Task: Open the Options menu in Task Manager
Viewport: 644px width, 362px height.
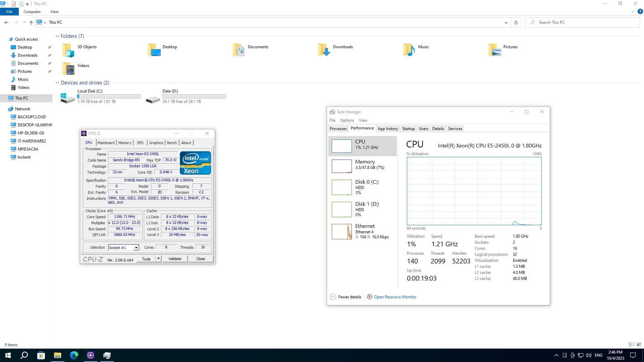Action: coord(347,120)
